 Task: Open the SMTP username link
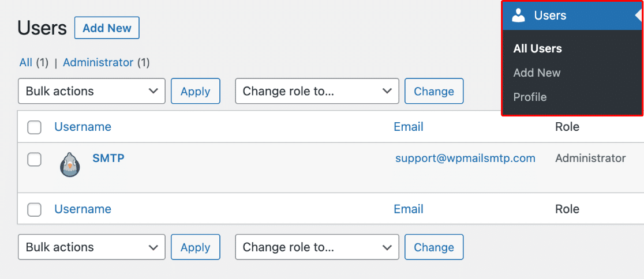click(108, 158)
